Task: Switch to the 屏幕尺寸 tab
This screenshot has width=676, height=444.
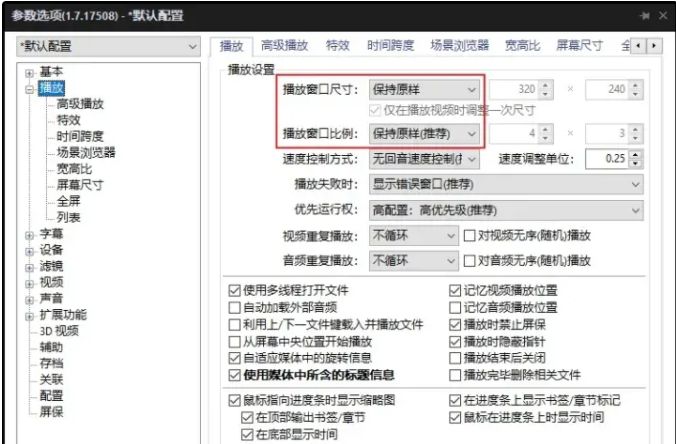Action: tap(579, 45)
